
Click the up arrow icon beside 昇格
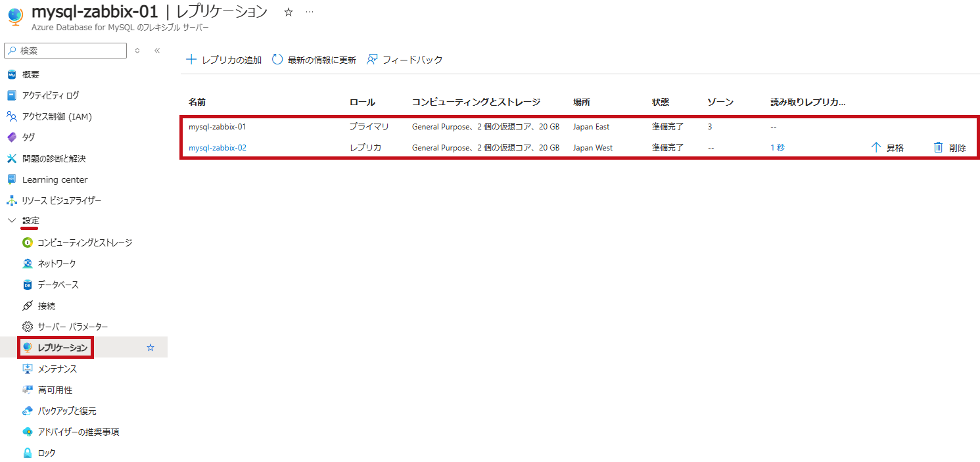875,148
